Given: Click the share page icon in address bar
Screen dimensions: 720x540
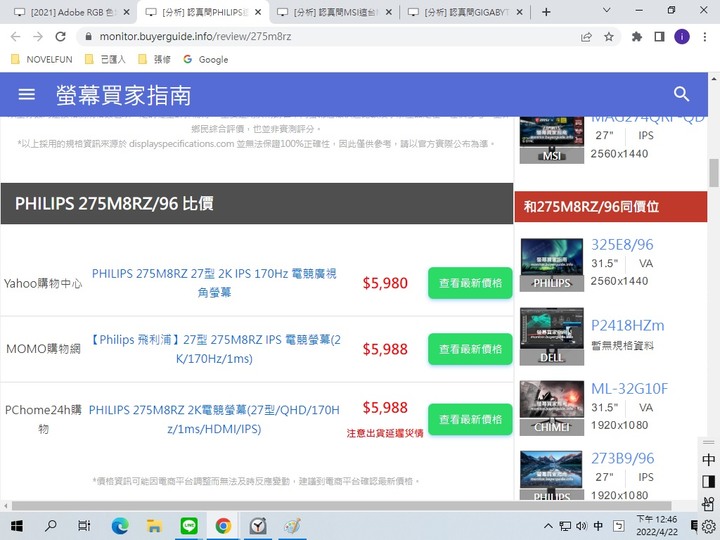Looking at the screenshot, I should click(586, 37).
